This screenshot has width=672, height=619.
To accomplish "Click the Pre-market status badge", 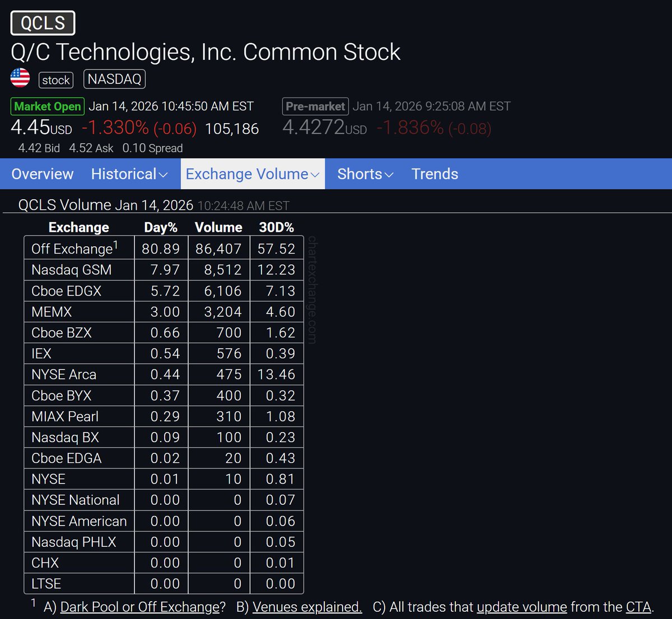I will (315, 106).
